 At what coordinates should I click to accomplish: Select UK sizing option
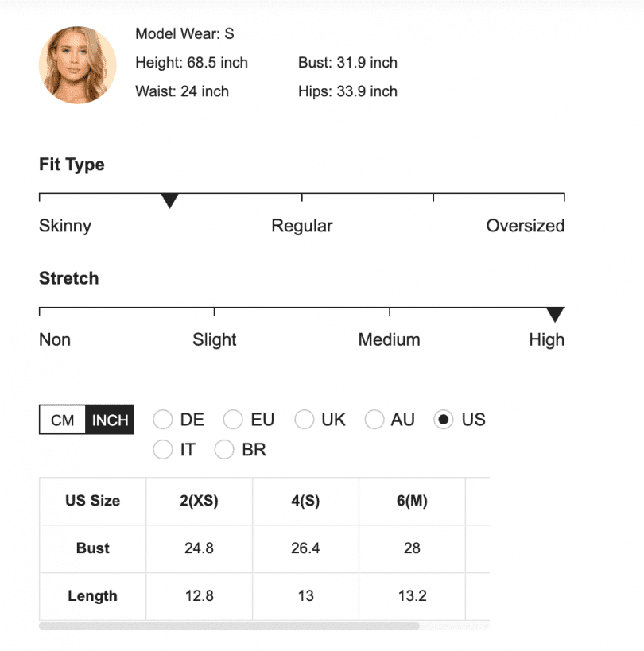(x=305, y=419)
